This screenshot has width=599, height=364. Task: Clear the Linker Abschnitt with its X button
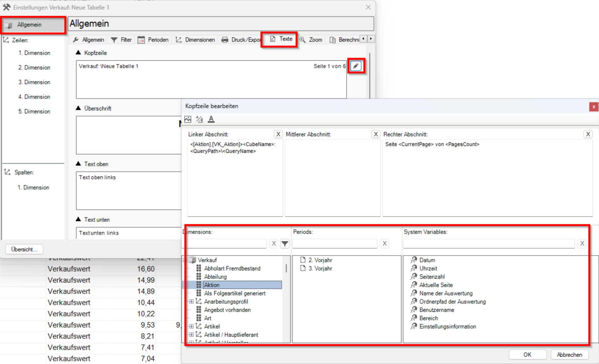click(278, 134)
